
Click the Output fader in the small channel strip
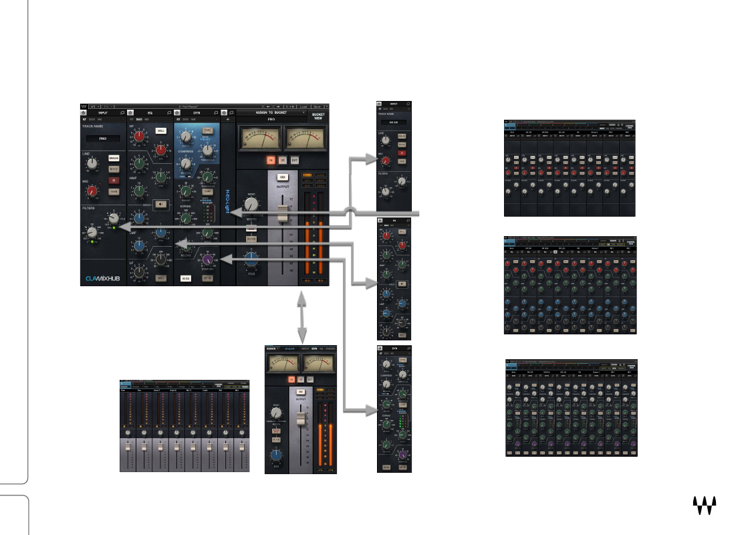[301, 419]
